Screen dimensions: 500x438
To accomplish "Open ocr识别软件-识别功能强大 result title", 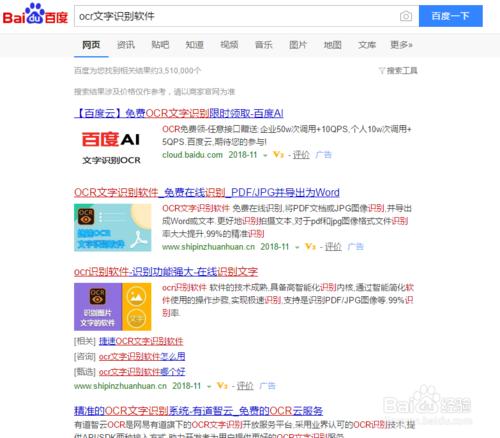I will [166, 272].
